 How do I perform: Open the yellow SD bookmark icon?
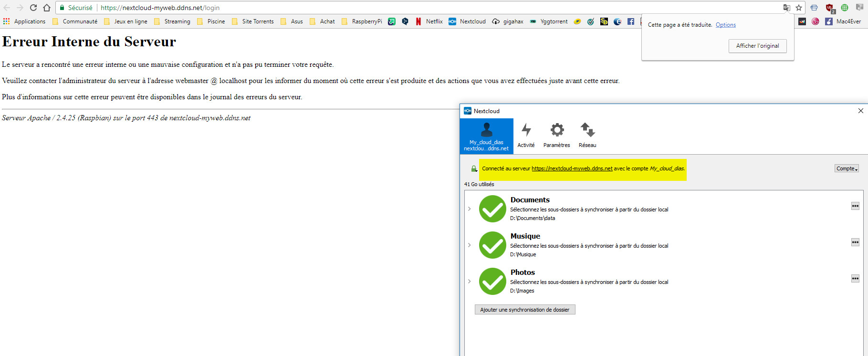coord(604,21)
